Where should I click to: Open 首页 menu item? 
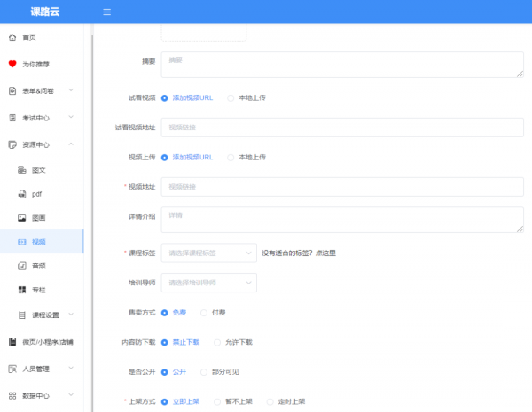[42, 37]
